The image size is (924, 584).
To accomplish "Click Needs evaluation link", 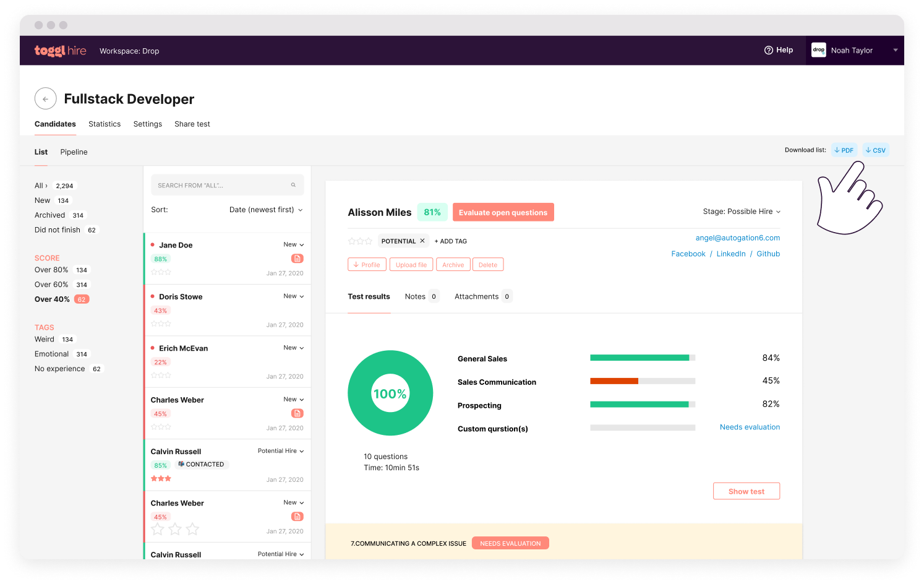I will pyautogui.click(x=750, y=427).
